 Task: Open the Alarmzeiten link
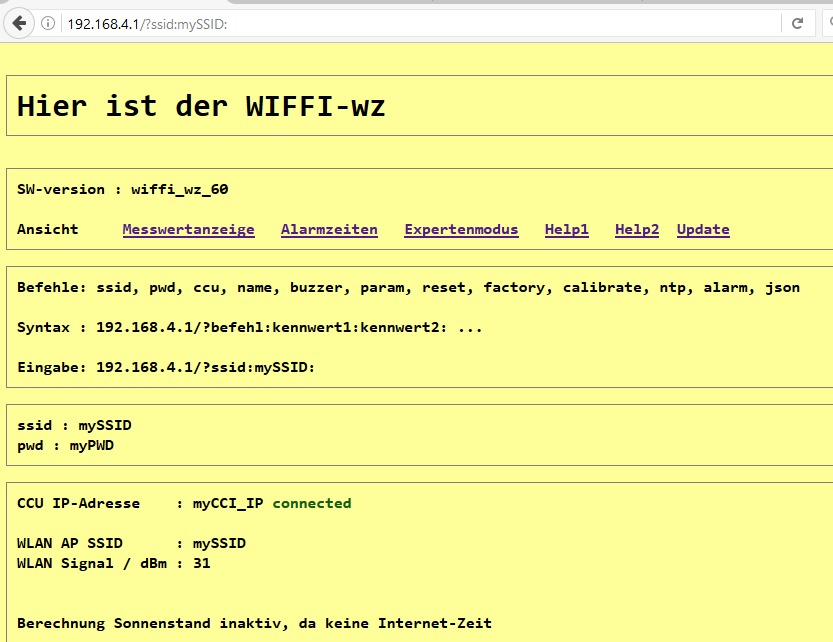tap(329, 230)
